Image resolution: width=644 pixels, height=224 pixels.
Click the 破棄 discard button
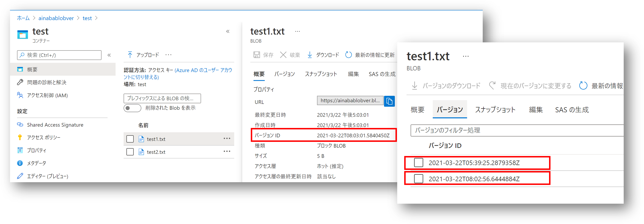[x=290, y=55]
